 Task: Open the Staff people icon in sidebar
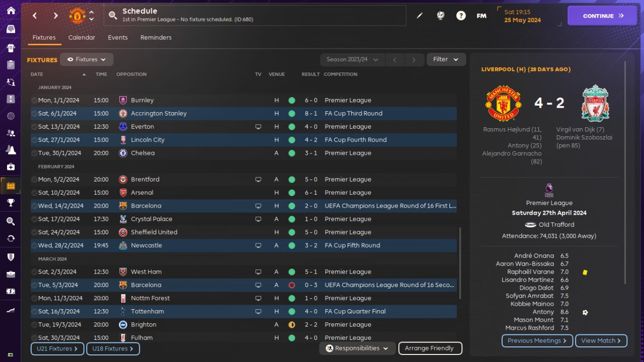(x=11, y=133)
